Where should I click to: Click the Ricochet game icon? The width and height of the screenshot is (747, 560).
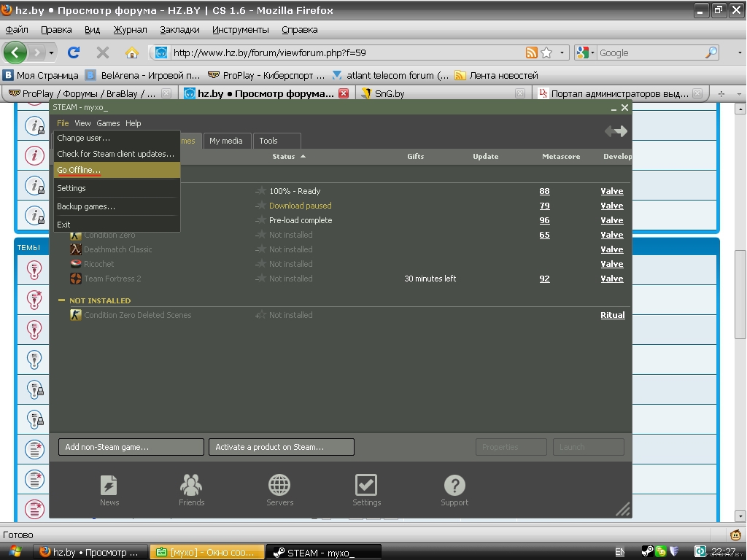76,264
